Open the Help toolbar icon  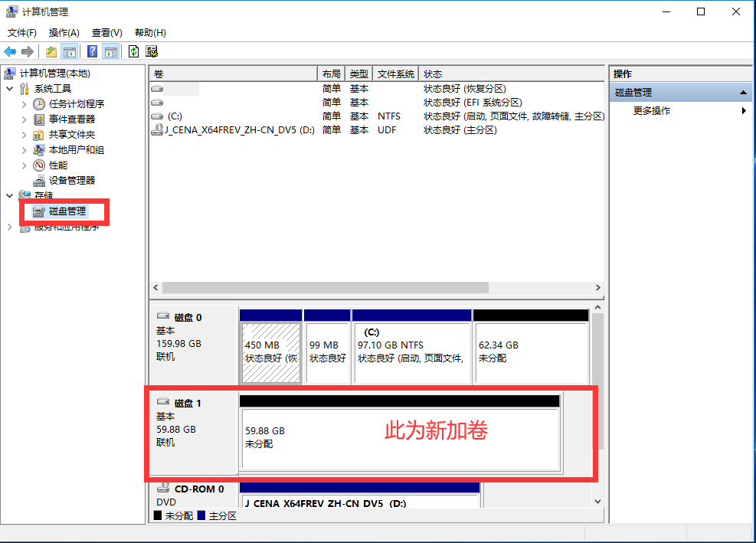click(x=92, y=51)
